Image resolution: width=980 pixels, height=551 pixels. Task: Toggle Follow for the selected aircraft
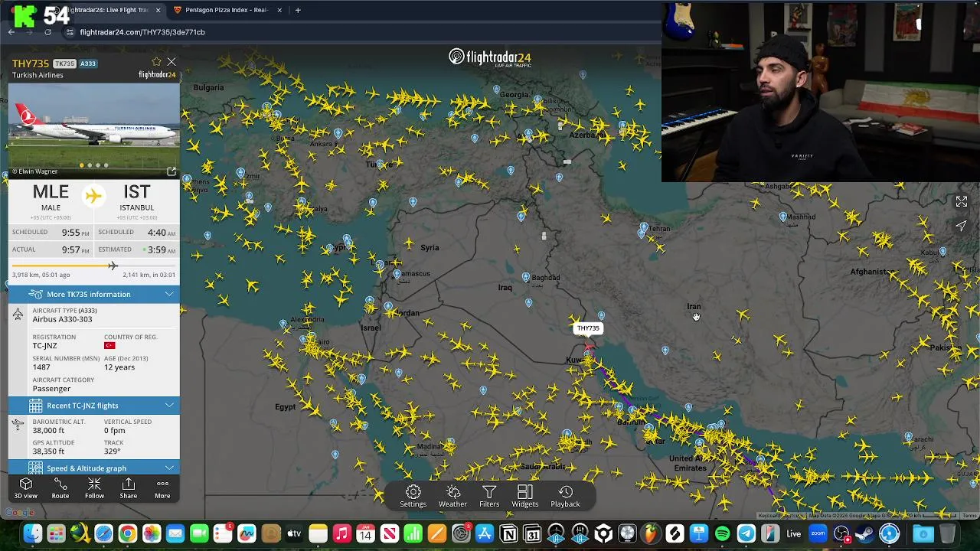(x=94, y=488)
